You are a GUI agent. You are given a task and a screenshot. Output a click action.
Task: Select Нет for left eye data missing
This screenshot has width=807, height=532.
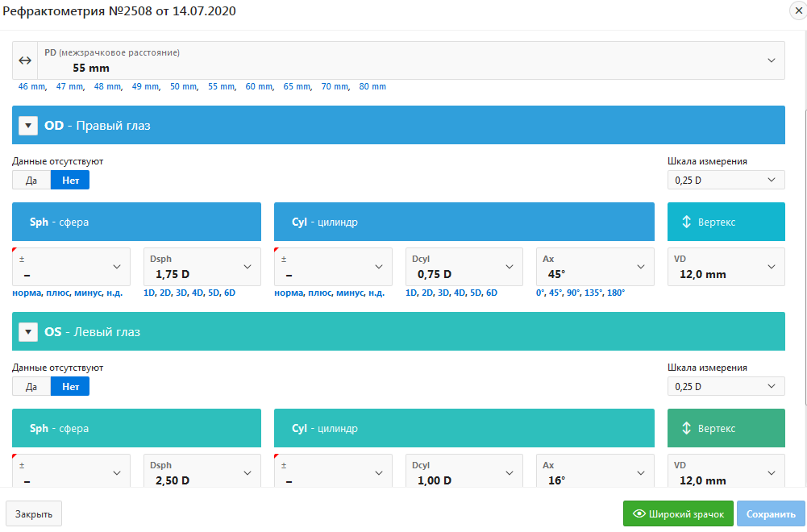pyautogui.click(x=70, y=386)
